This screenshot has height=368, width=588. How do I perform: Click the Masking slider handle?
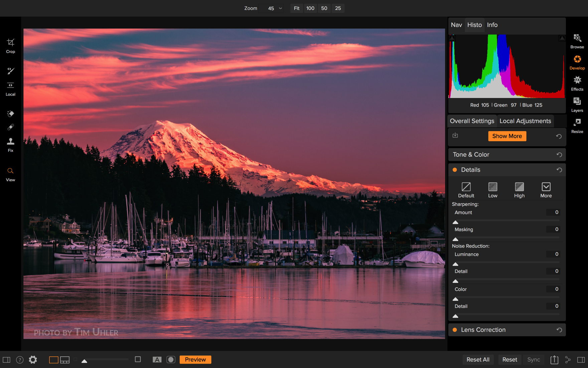click(x=455, y=239)
